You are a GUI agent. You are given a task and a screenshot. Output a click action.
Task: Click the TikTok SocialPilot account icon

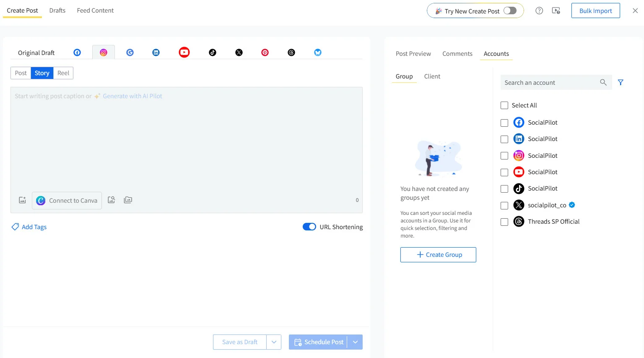(x=519, y=188)
